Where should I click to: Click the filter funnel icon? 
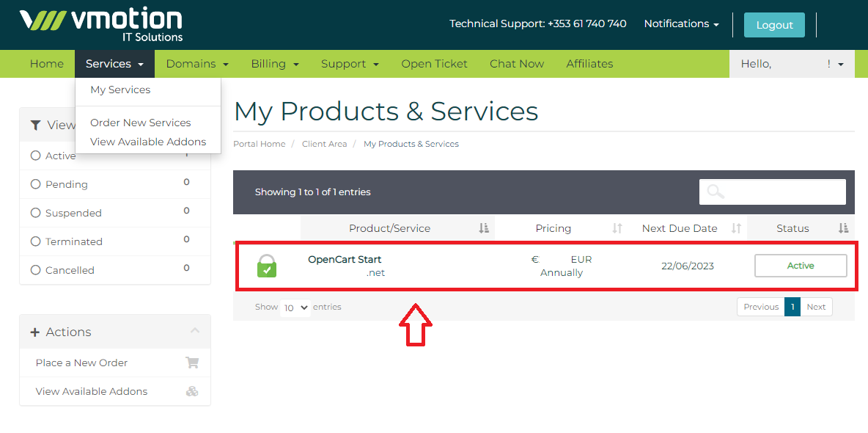35,125
